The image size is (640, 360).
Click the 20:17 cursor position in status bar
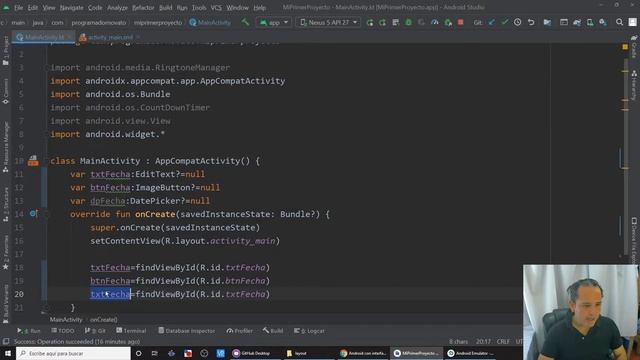(x=483, y=341)
